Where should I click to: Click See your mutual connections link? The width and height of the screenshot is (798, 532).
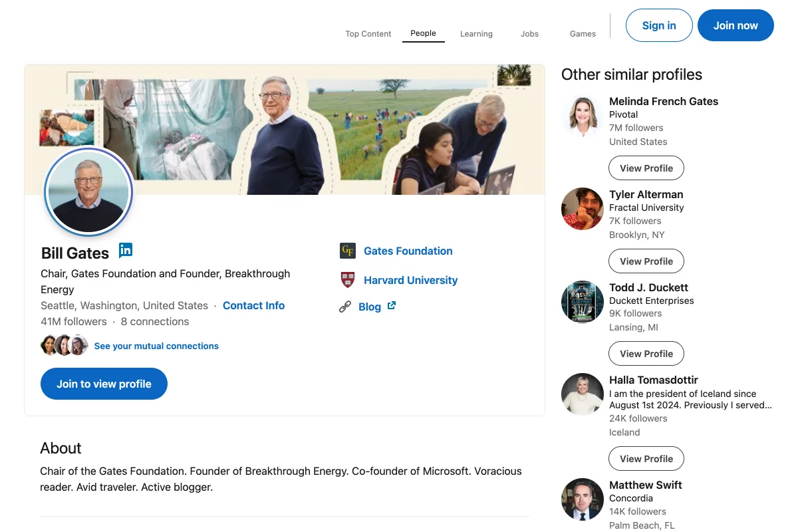tap(156, 346)
